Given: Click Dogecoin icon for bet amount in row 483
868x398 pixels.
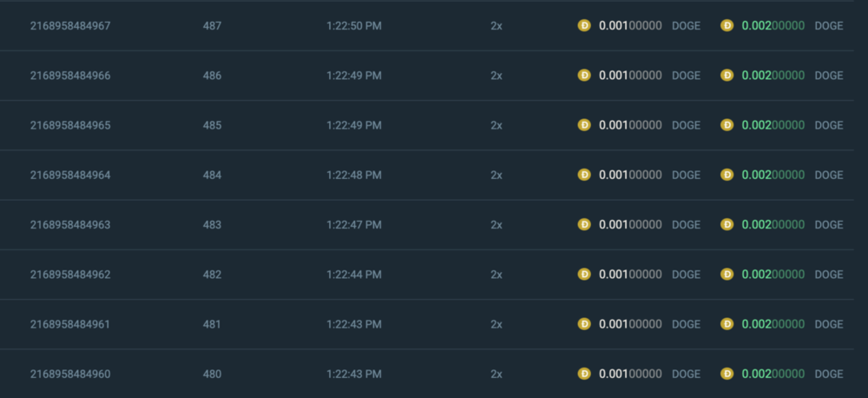Looking at the screenshot, I should click(584, 224).
